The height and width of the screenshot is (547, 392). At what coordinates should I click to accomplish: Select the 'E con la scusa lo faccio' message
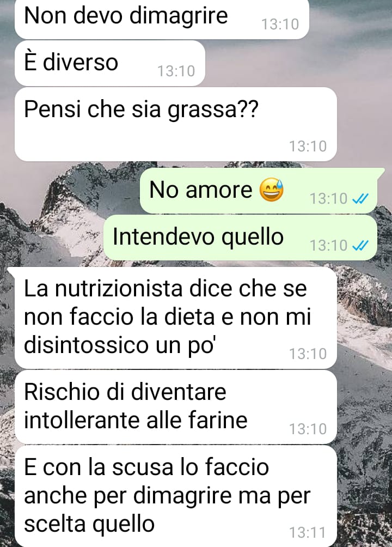tap(176, 496)
